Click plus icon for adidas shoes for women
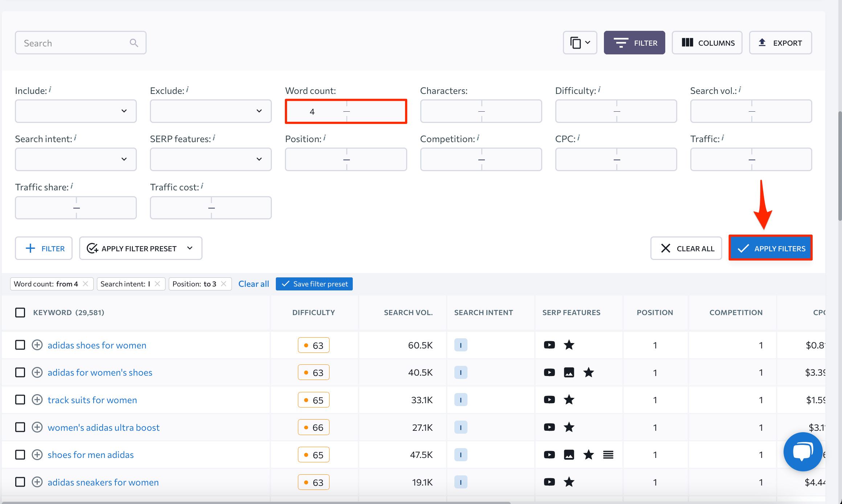842x504 pixels. (37, 345)
